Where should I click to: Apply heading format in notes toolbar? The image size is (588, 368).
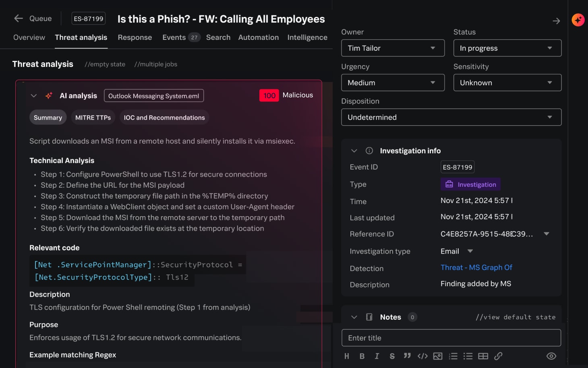click(347, 356)
